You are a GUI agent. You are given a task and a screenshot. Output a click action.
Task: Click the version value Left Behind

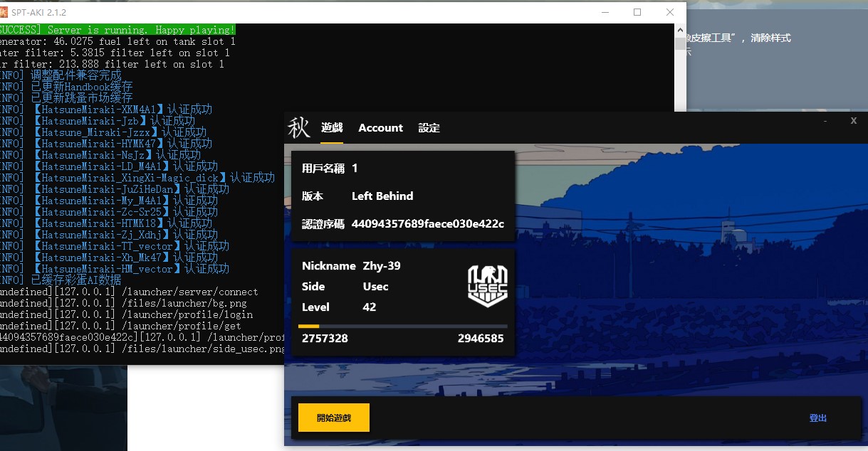click(x=382, y=196)
